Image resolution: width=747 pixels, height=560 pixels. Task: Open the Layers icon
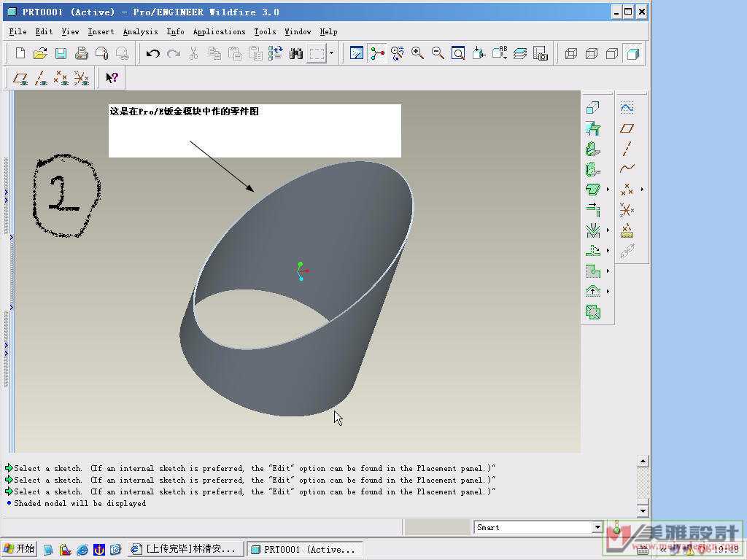520,53
